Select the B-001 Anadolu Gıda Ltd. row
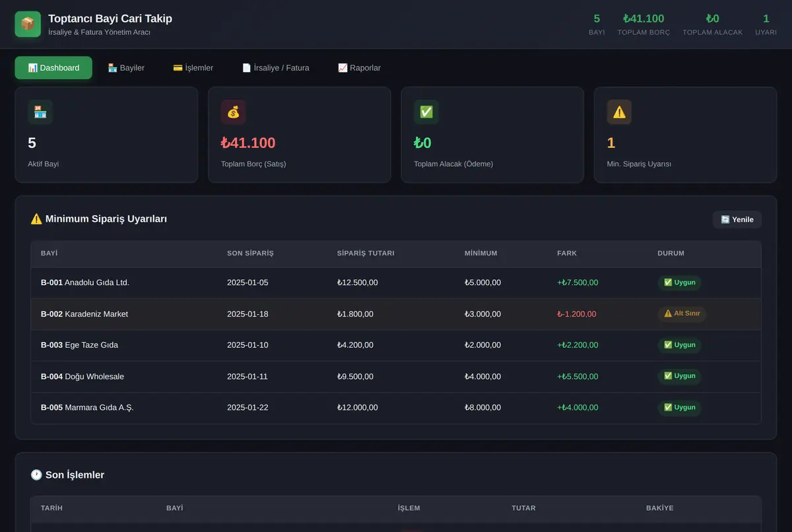792x532 pixels. click(396, 283)
